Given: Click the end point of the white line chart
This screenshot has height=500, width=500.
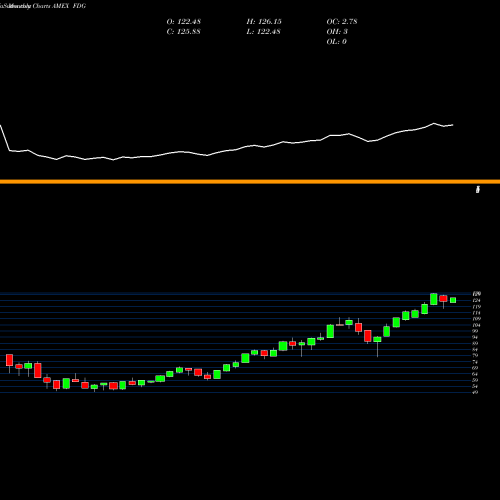Looking at the screenshot, I should coord(453,125).
